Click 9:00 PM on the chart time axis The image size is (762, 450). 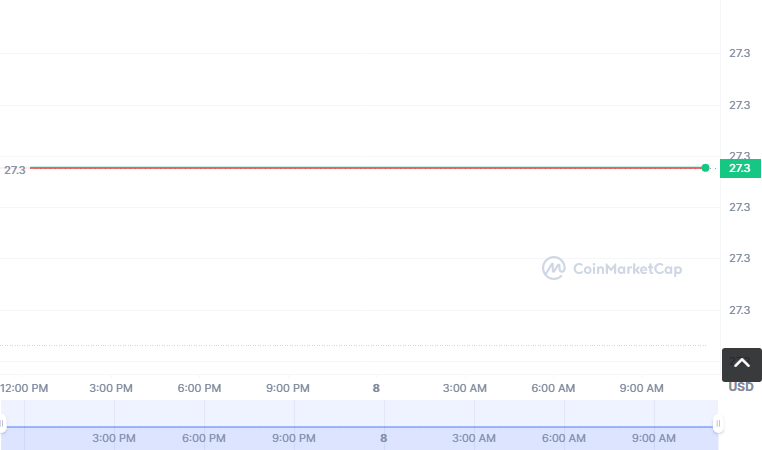click(x=288, y=388)
